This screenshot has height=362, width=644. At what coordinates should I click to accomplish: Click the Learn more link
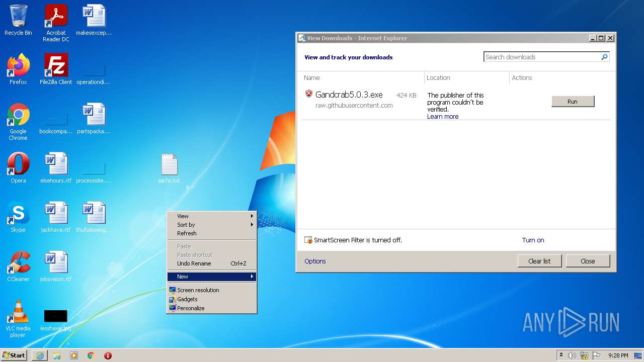[443, 117]
